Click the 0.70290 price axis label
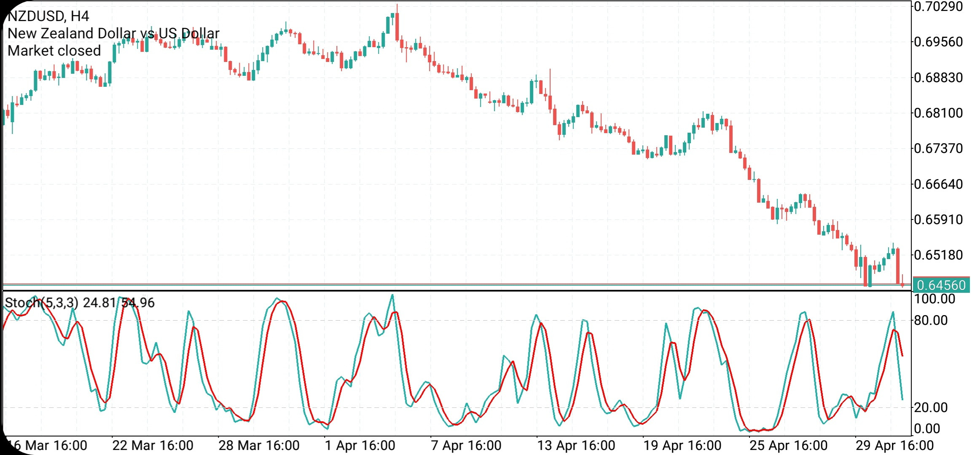 pyautogui.click(x=938, y=7)
